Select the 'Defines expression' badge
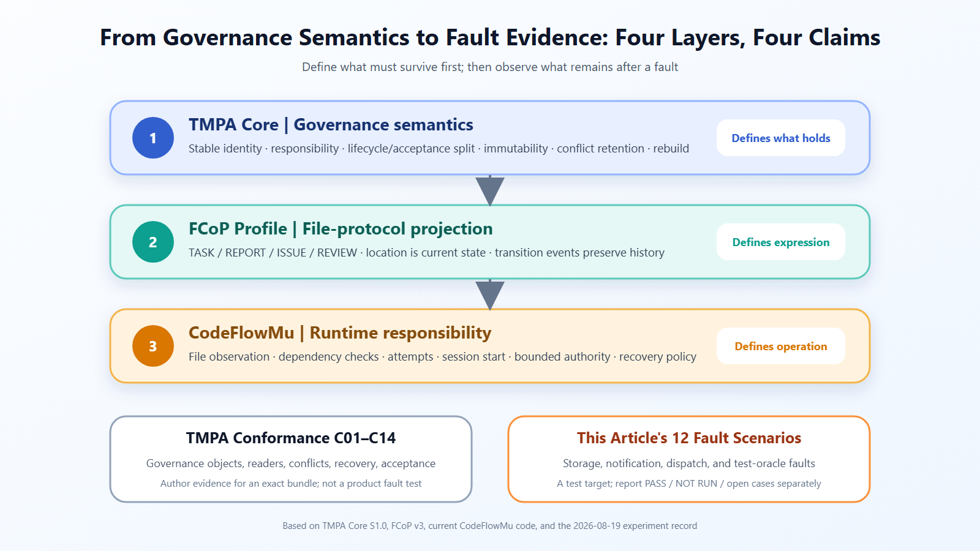Image resolution: width=980 pixels, height=551 pixels. pyautogui.click(x=781, y=242)
